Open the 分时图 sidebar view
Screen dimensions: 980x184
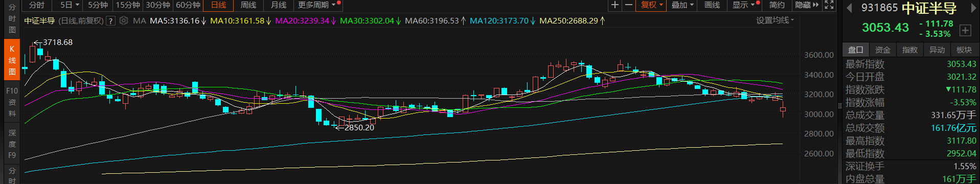[12, 19]
